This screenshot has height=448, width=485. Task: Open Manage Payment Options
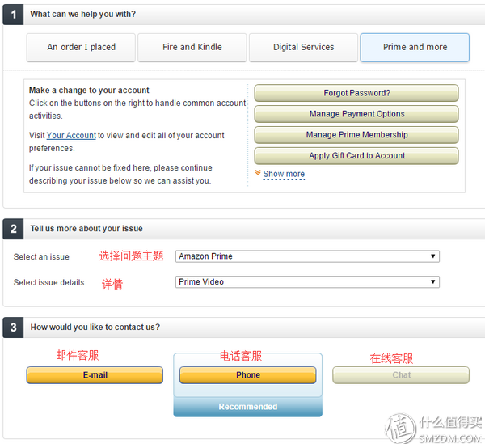(356, 114)
